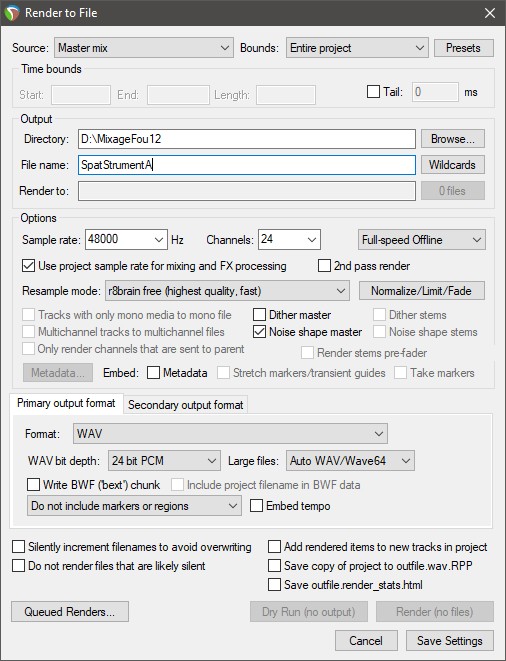Open the Channels dropdown showing 24
506x661 pixels.
[x=289, y=239]
